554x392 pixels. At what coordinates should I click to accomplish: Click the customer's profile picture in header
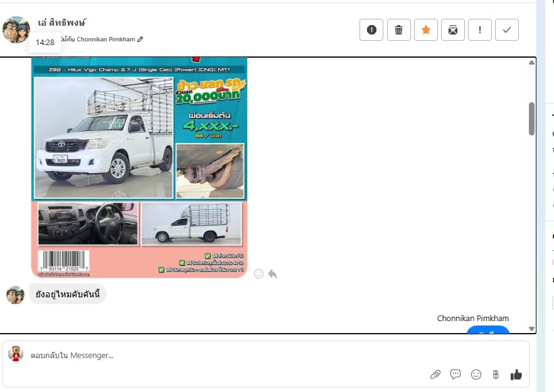16,29
